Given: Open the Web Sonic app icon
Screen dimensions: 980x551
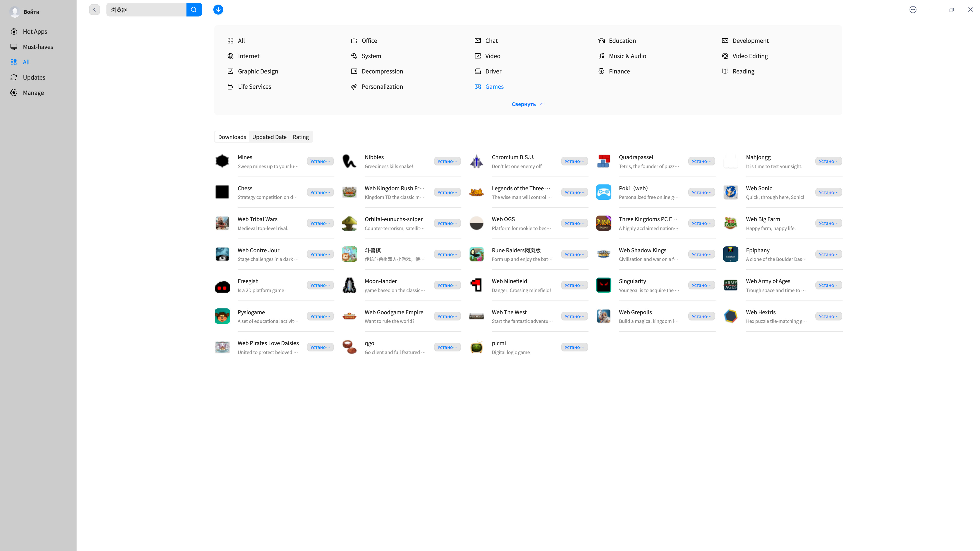Looking at the screenshot, I should 730,192.
